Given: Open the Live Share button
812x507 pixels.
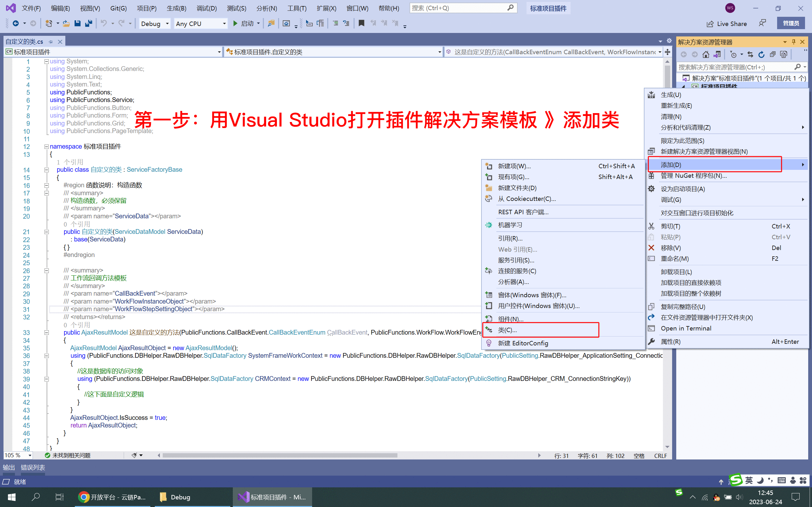Looking at the screenshot, I should [727, 23].
